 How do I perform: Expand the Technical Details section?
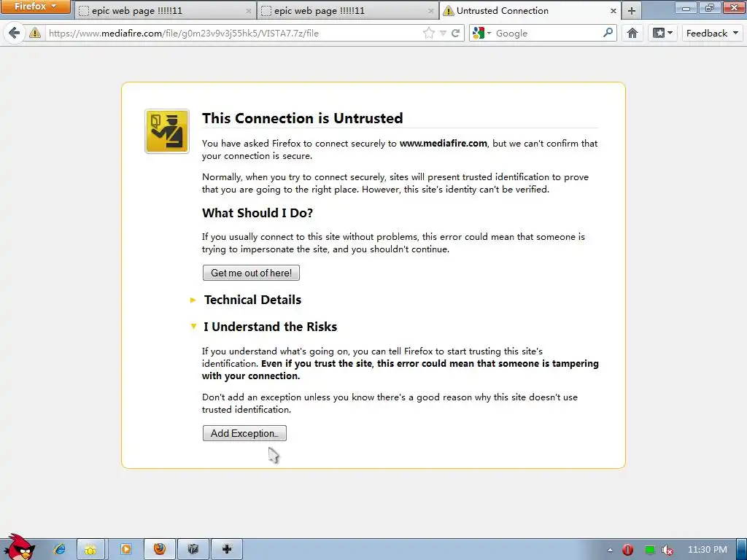[x=247, y=300]
